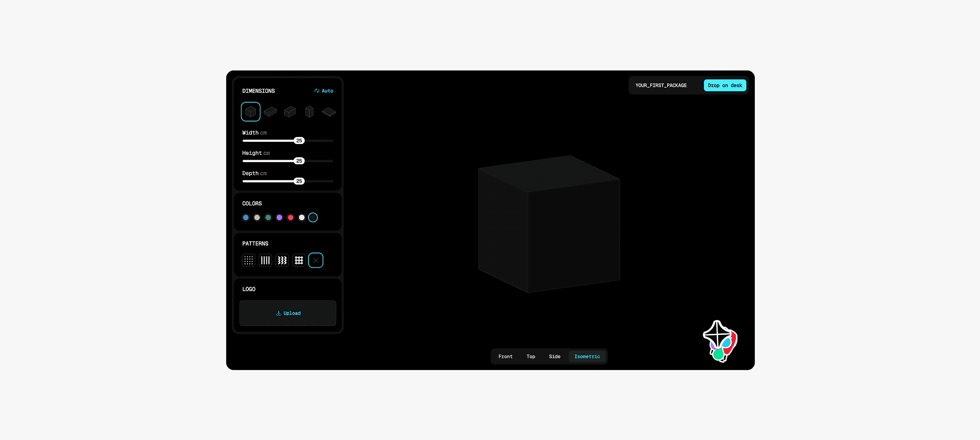Select the tall narrow box shape preset
980x440 pixels.
[309, 112]
